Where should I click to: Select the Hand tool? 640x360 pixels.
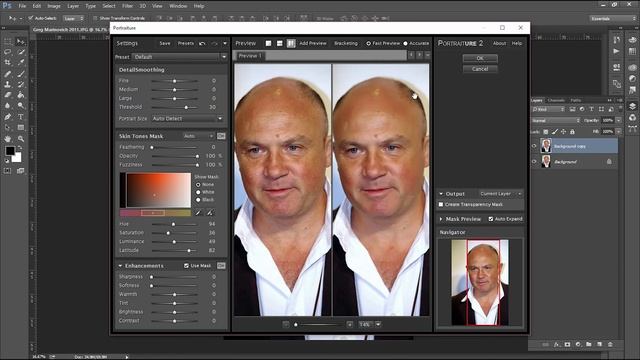pyautogui.click(x=7, y=139)
